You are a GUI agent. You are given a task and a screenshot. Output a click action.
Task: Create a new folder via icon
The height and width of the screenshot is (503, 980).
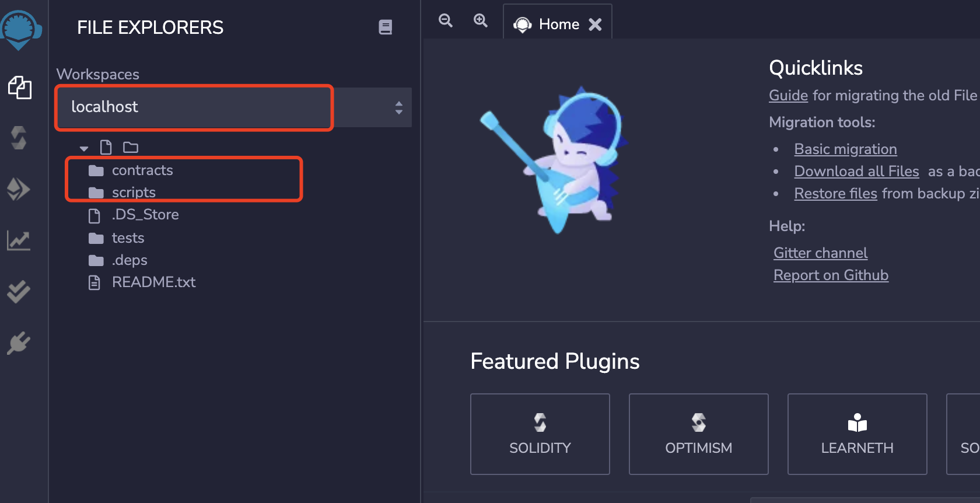(x=131, y=147)
